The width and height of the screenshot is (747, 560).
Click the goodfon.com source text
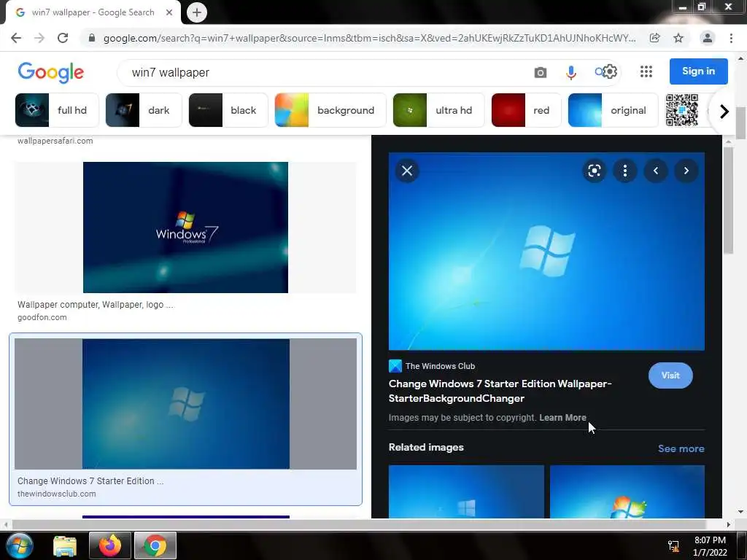click(x=42, y=318)
